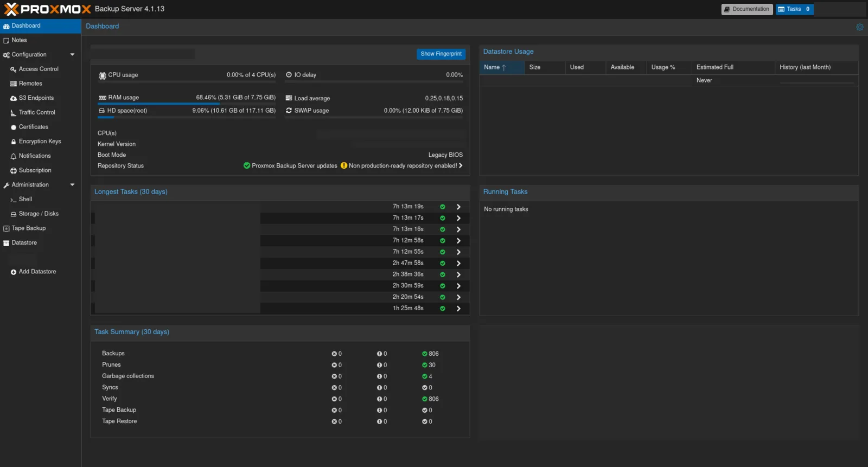Collapse the Administration section arrow

pyautogui.click(x=72, y=185)
